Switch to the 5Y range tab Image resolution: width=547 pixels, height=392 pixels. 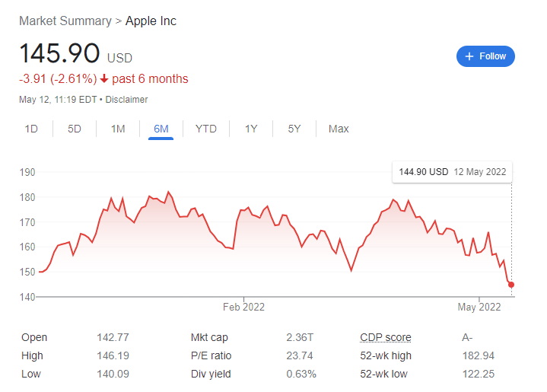click(294, 129)
